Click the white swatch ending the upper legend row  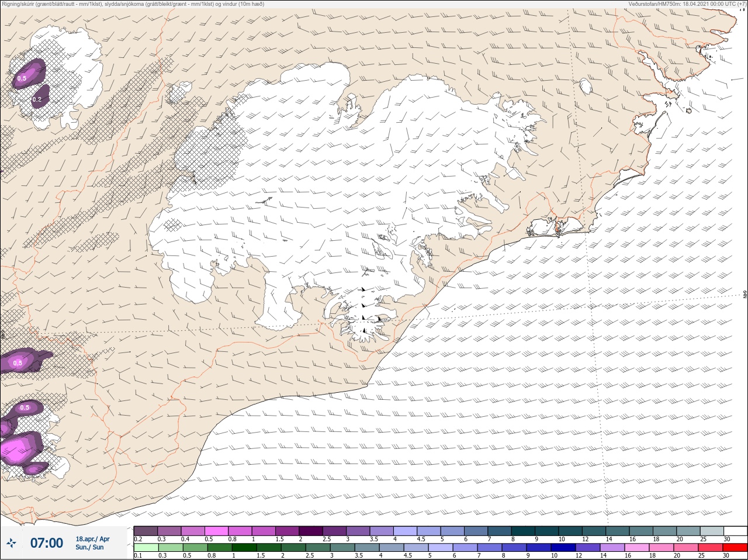pyautogui.click(x=735, y=531)
